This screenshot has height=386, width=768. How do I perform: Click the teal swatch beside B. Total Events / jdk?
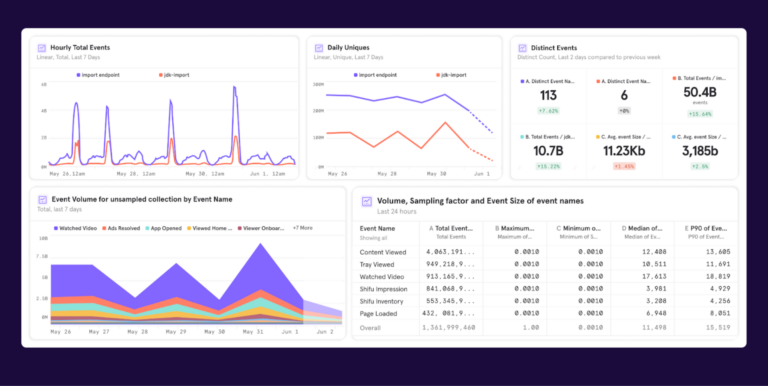(522, 137)
